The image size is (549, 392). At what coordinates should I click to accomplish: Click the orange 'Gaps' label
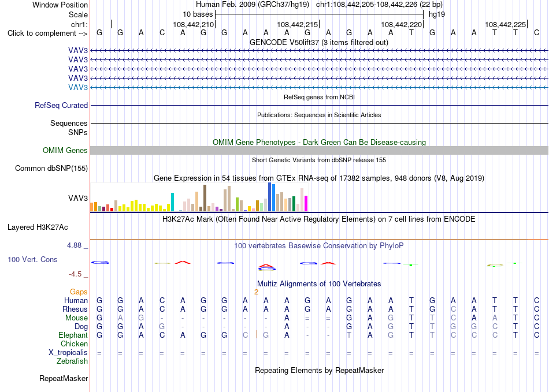click(x=79, y=292)
